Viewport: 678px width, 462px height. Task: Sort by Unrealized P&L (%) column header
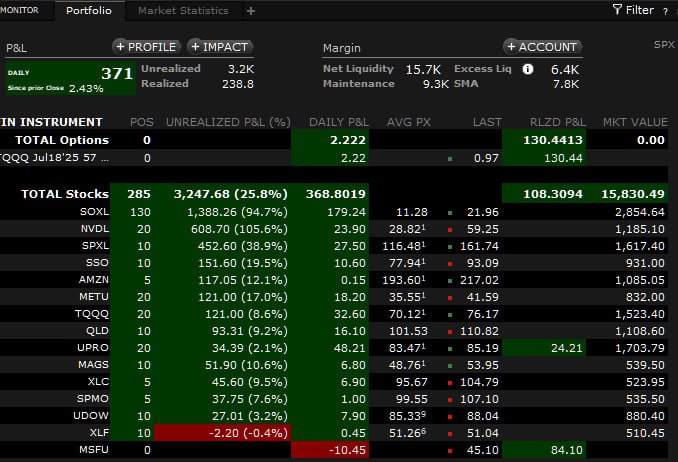pos(228,122)
